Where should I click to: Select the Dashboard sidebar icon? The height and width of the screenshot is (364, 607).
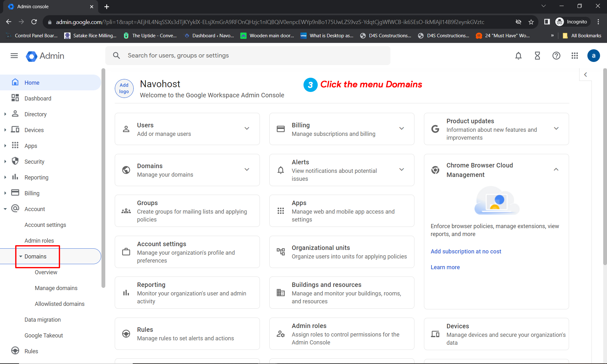[x=15, y=98]
